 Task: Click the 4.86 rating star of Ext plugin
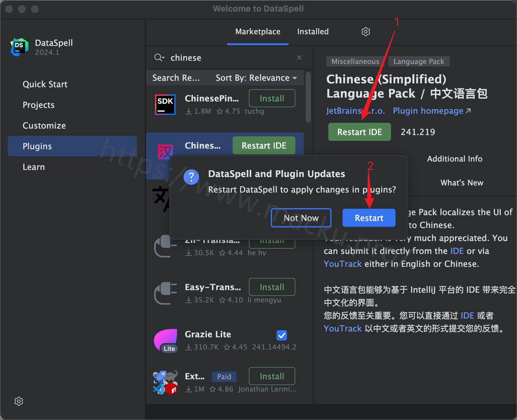click(x=213, y=389)
